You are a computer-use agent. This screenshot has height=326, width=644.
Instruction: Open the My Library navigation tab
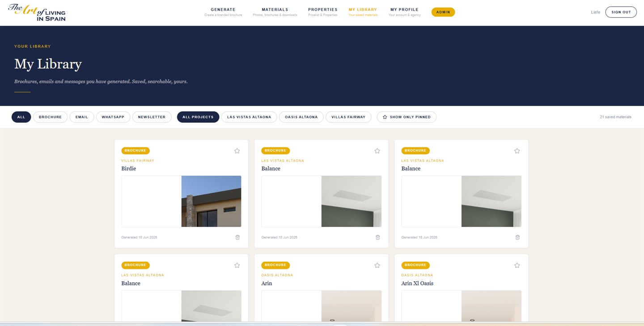click(x=363, y=12)
